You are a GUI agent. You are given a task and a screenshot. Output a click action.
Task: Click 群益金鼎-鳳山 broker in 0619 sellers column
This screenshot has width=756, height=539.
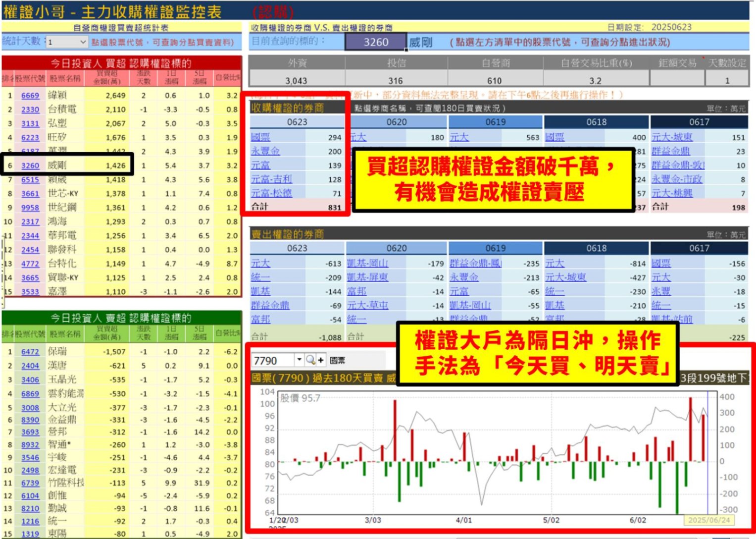pos(476,264)
